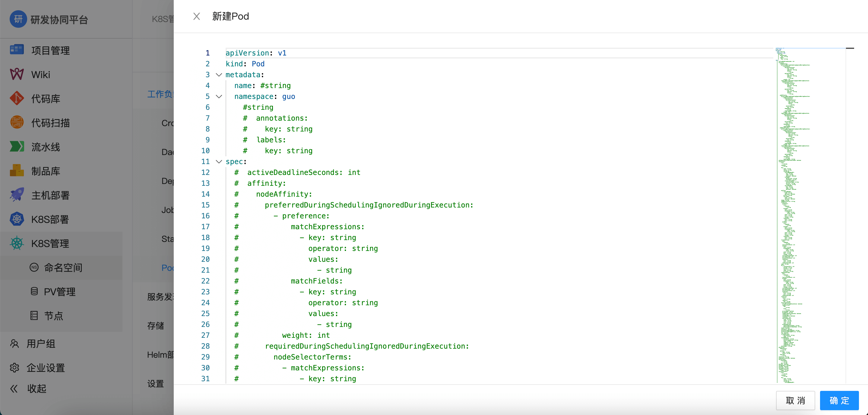This screenshot has width=868, height=415.
Task: Click the apiVersion line in editor
Action: click(255, 53)
